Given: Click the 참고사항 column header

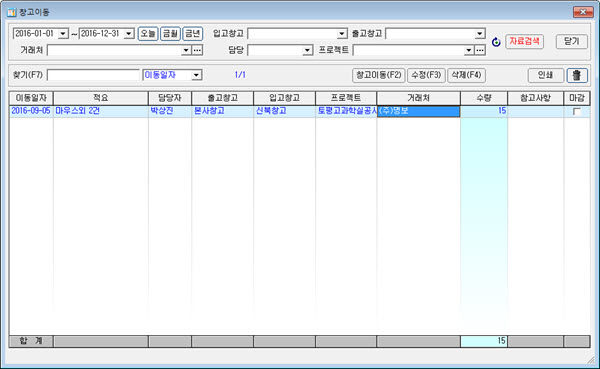Looking at the screenshot, I should 535,98.
